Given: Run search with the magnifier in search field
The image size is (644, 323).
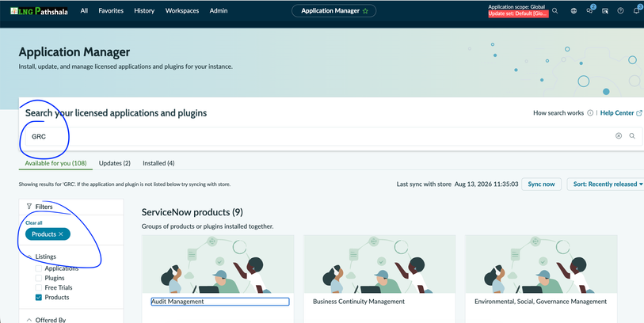Looking at the screenshot, I should coord(632,136).
